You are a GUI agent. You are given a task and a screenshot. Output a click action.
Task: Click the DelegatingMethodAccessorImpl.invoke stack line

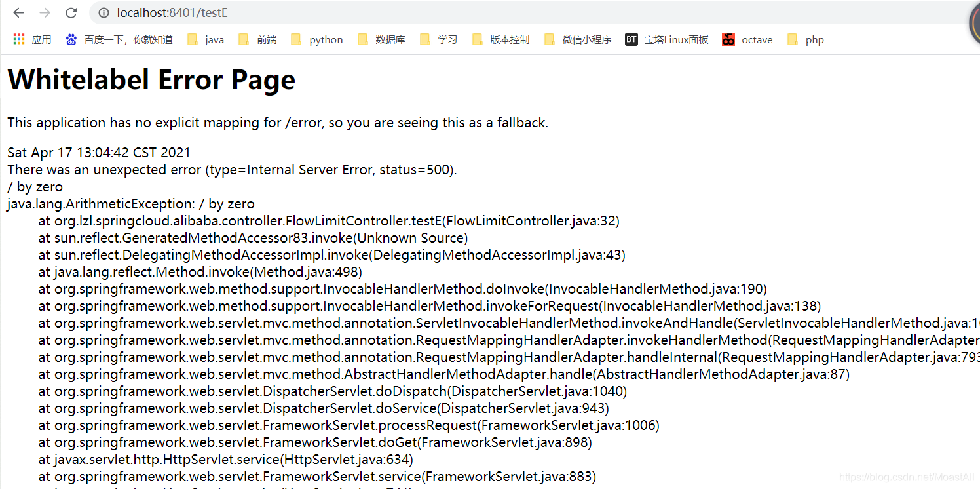pyautogui.click(x=332, y=255)
